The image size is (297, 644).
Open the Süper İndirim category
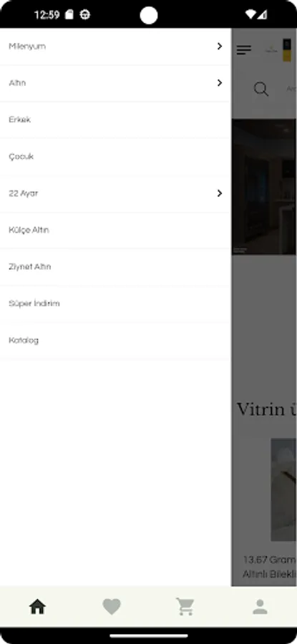pos(115,303)
